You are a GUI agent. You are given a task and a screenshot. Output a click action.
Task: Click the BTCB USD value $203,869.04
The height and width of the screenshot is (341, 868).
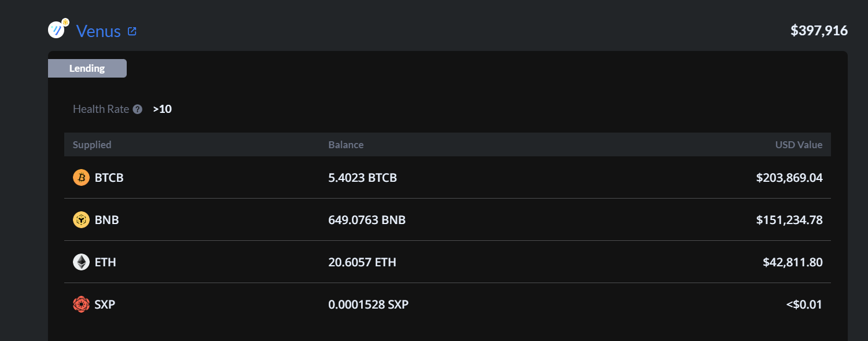coord(789,178)
